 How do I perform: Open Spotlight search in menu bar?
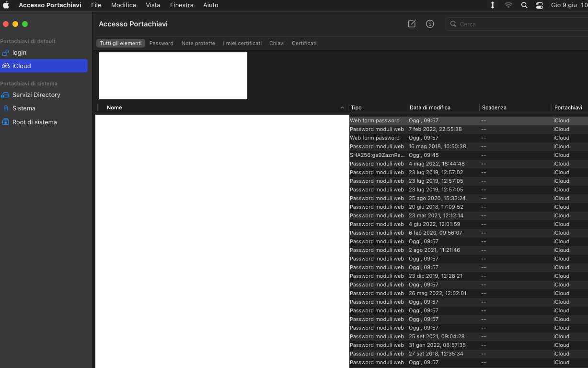point(524,5)
